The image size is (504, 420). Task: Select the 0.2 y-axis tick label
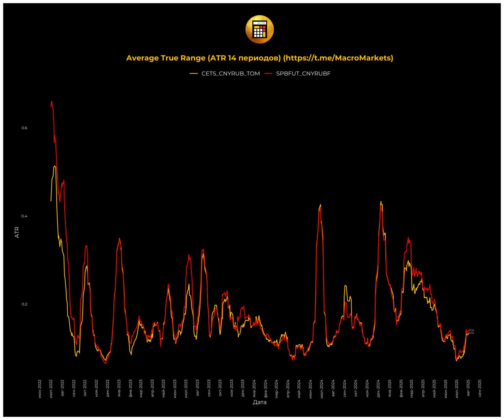[24, 304]
